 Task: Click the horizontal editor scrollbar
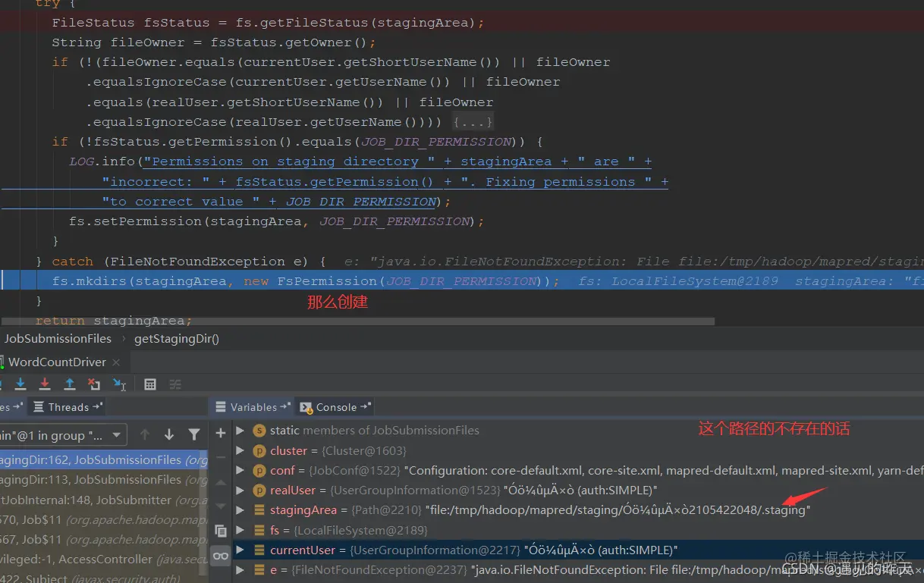coord(357,321)
